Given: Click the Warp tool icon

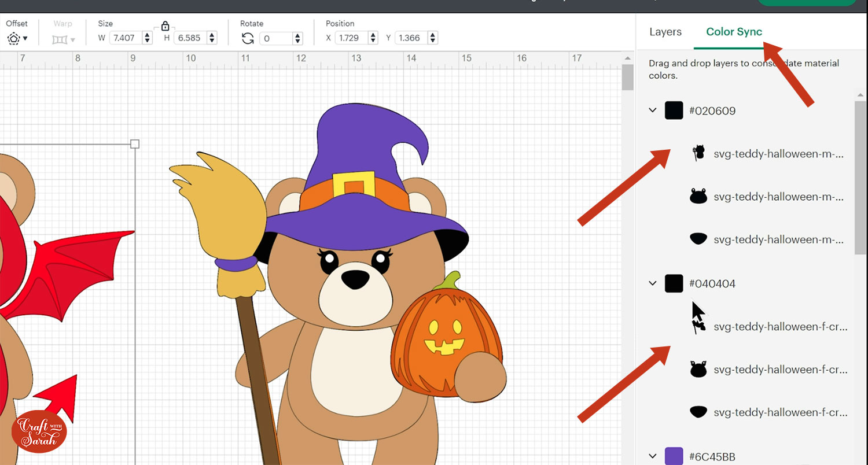Looking at the screenshot, I should coord(60,39).
